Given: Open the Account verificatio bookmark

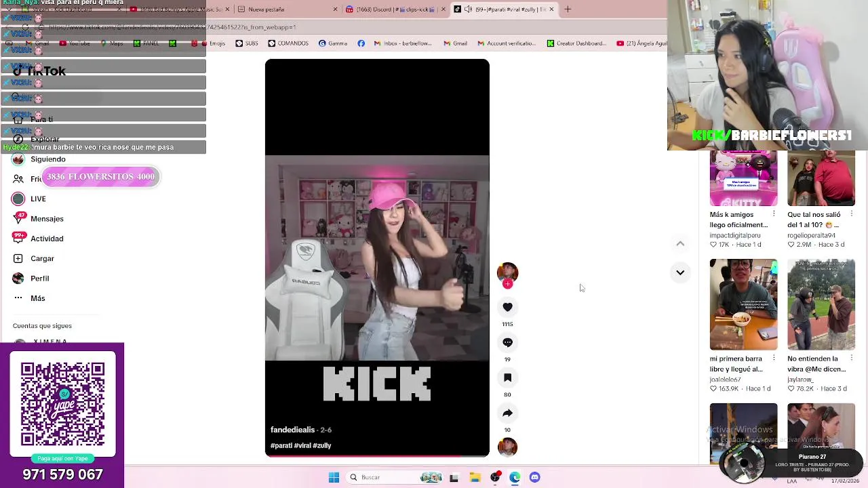Looking at the screenshot, I should [507, 43].
